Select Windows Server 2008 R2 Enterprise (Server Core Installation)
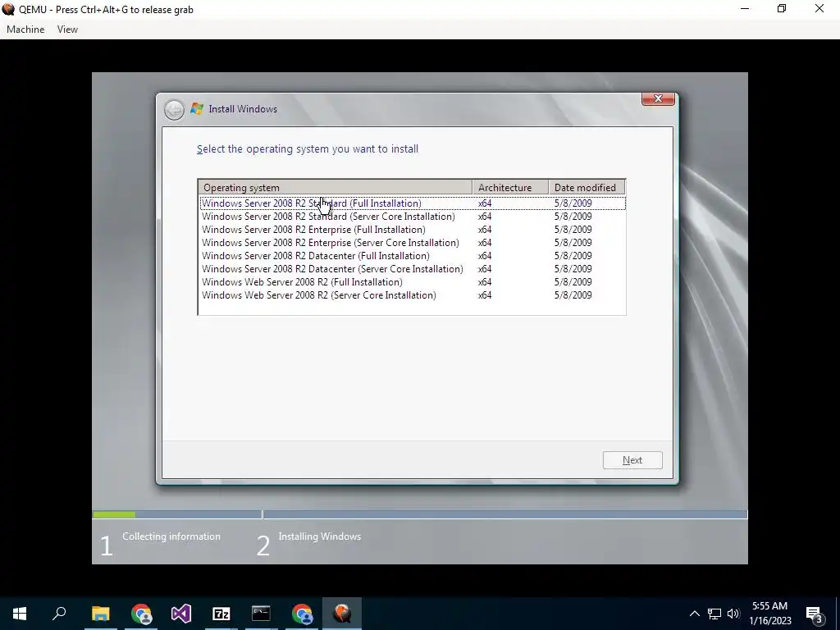This screenshot has height=630, width=840. click(x=413, y=243)
